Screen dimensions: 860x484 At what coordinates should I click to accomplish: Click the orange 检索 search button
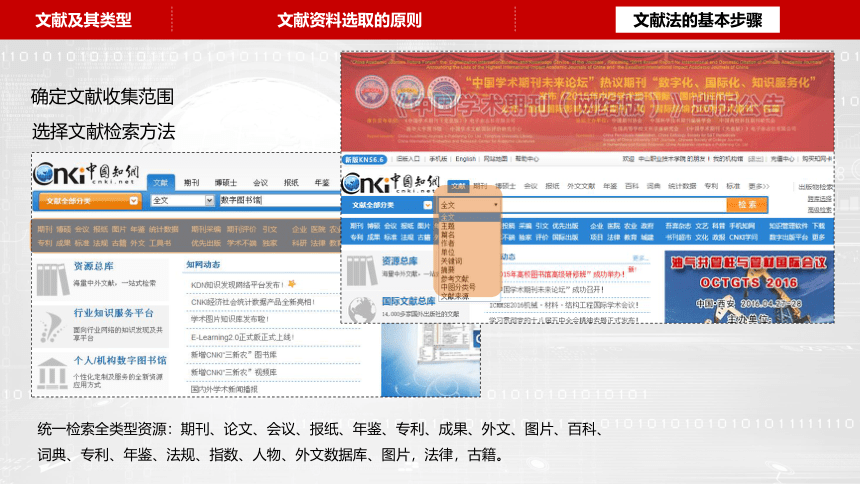click(x=746, y=205)
